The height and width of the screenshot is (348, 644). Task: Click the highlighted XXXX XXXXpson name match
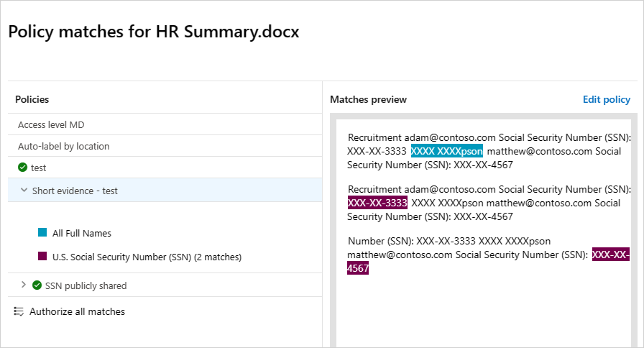(x=446, y=151)
